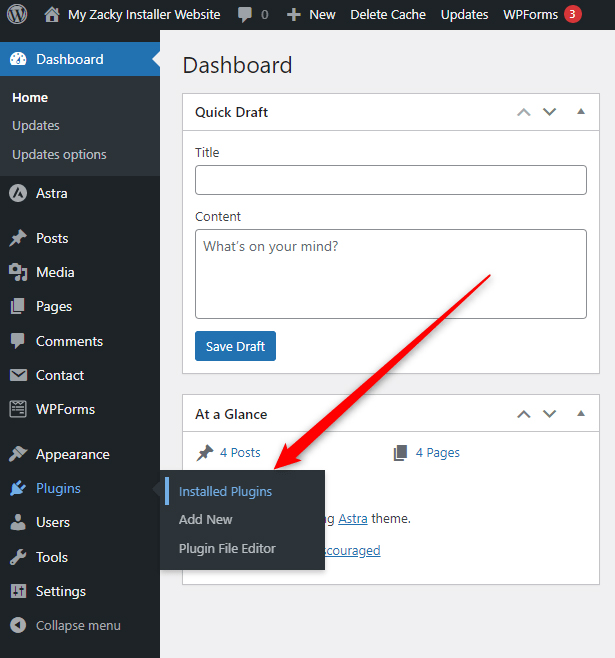This screenshot has height=658, width=615.
Task: Click Delete Cache in admin bar
Action: [x=388, y=15]
